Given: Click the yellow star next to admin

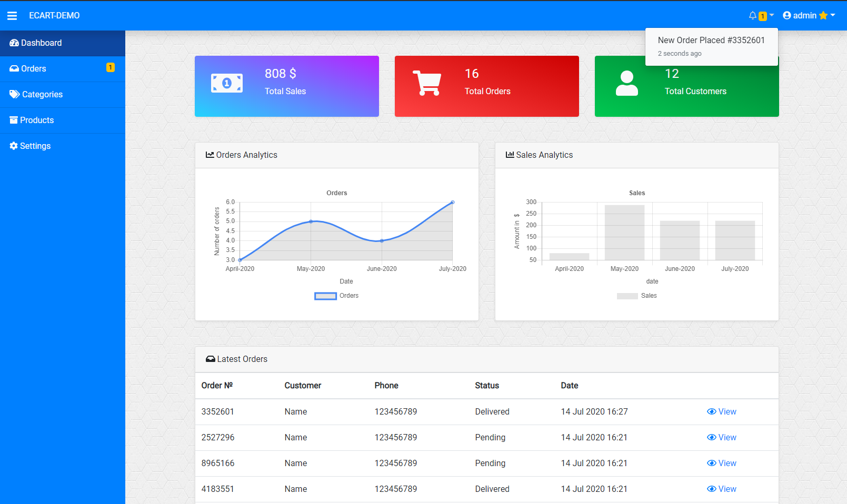Looking at the screenshot, I should (x=823, y=16).
